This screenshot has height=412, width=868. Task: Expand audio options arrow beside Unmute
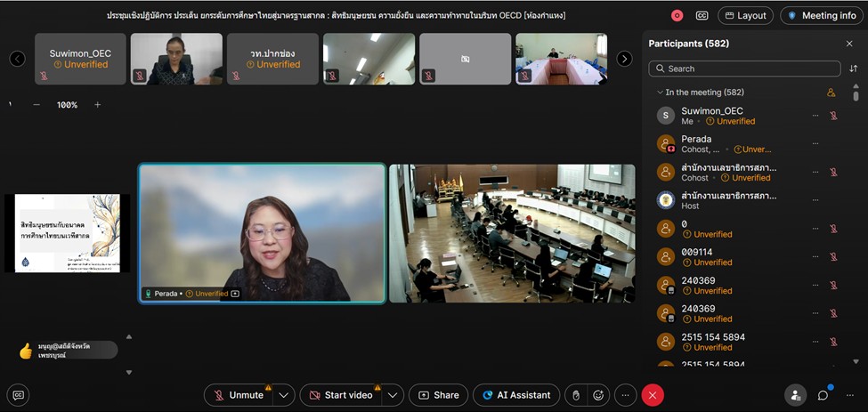pyautogui.click(x=283, y=395)
